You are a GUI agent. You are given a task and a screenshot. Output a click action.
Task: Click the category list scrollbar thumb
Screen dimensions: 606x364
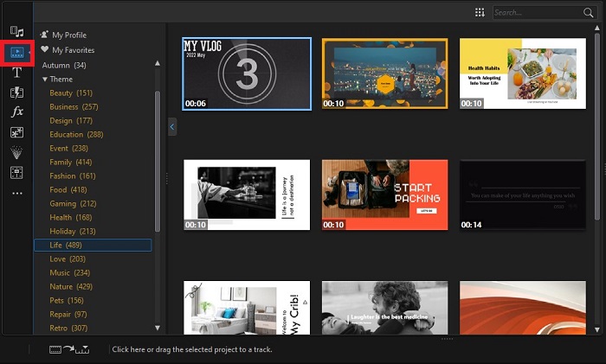tap(158, 162)
